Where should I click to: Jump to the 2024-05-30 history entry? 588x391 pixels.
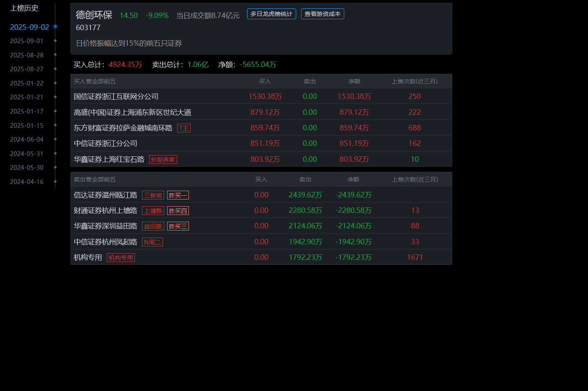tap(27, 168)
